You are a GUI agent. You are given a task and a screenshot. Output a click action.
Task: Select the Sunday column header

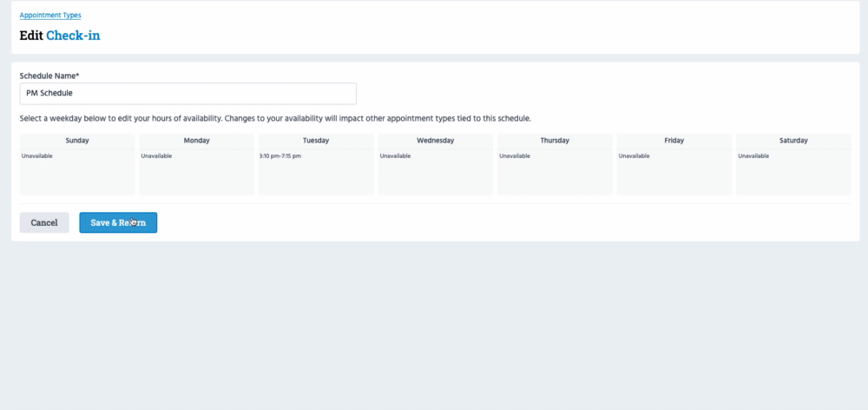[x=77, y=140]
